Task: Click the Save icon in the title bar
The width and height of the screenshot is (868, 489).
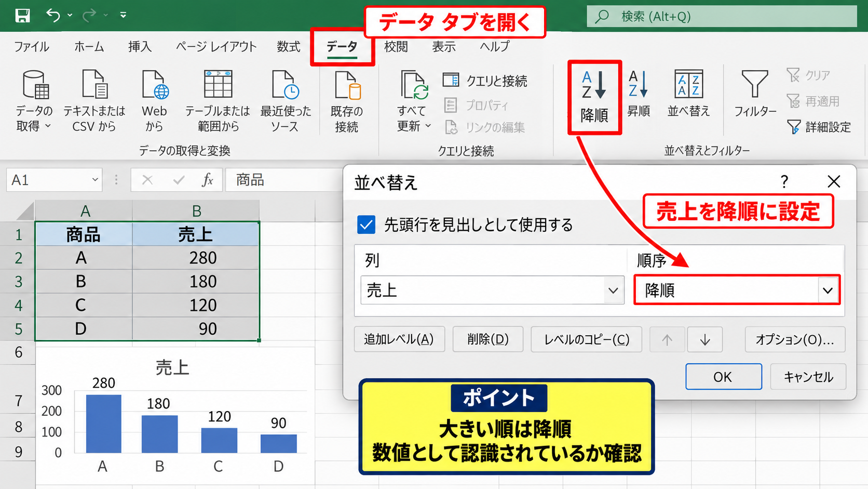Action: [22, 15]
